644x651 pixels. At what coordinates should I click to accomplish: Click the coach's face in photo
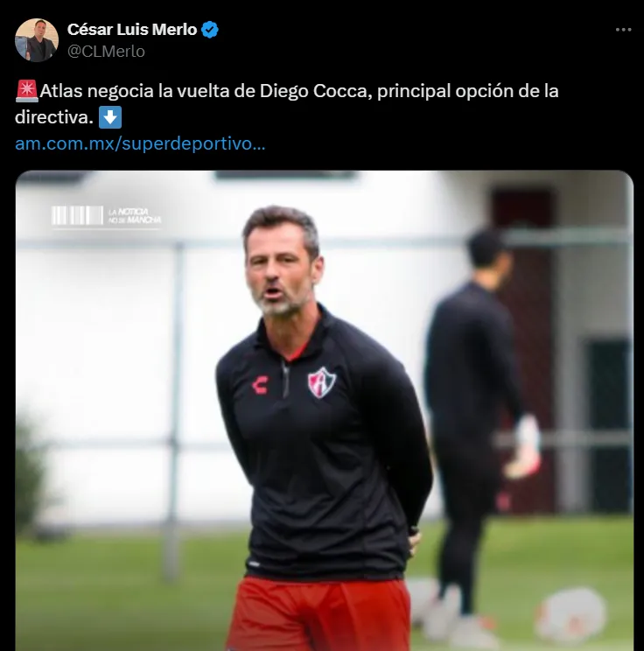(281, 269)
